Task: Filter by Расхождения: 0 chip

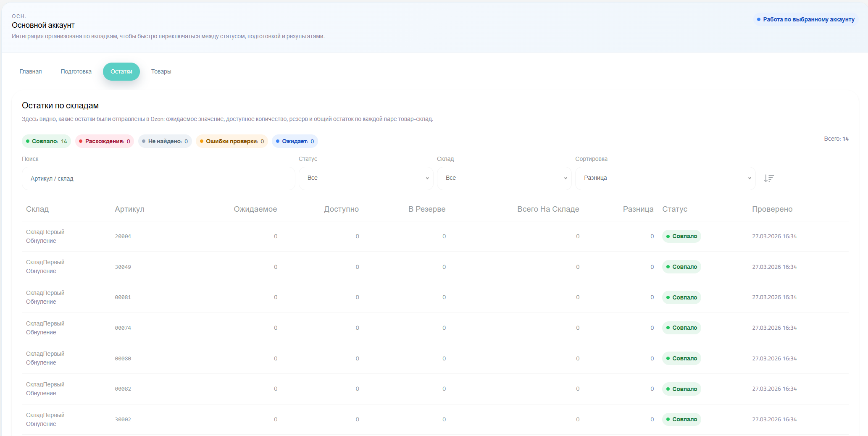Action: point(105,141)
